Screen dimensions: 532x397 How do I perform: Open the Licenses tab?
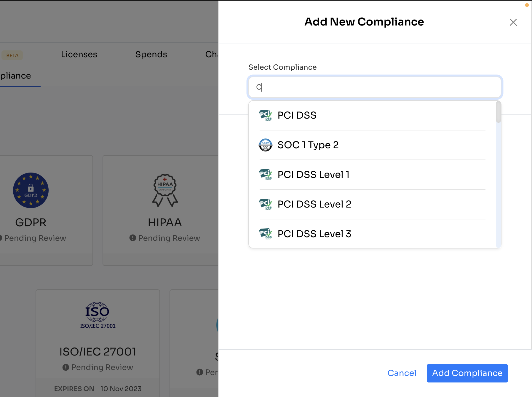79,54
